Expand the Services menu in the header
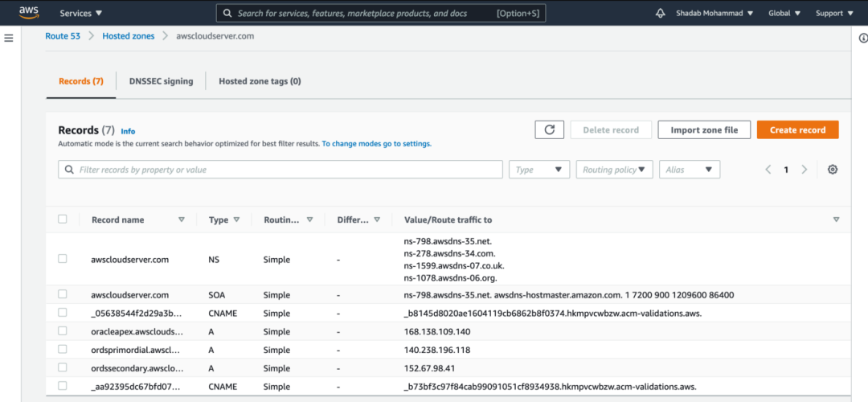 coord(81,14)
